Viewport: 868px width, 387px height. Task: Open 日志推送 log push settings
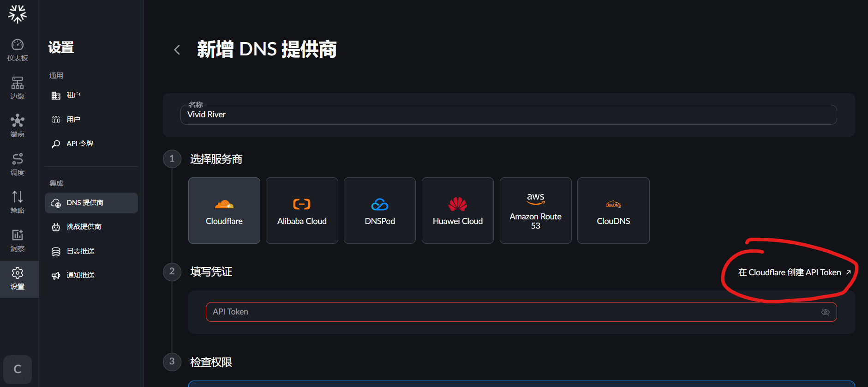[91, 251]
